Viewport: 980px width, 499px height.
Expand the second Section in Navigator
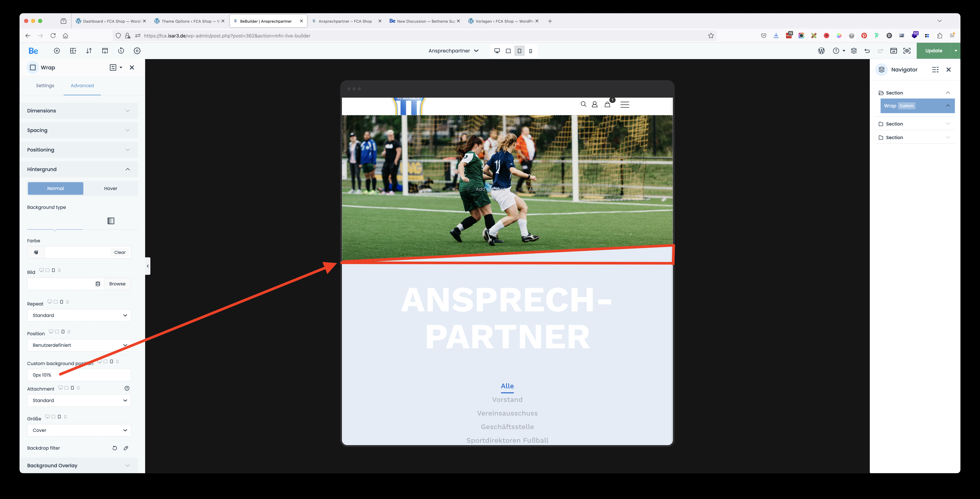pyautogui.click(x=948, y=124)
